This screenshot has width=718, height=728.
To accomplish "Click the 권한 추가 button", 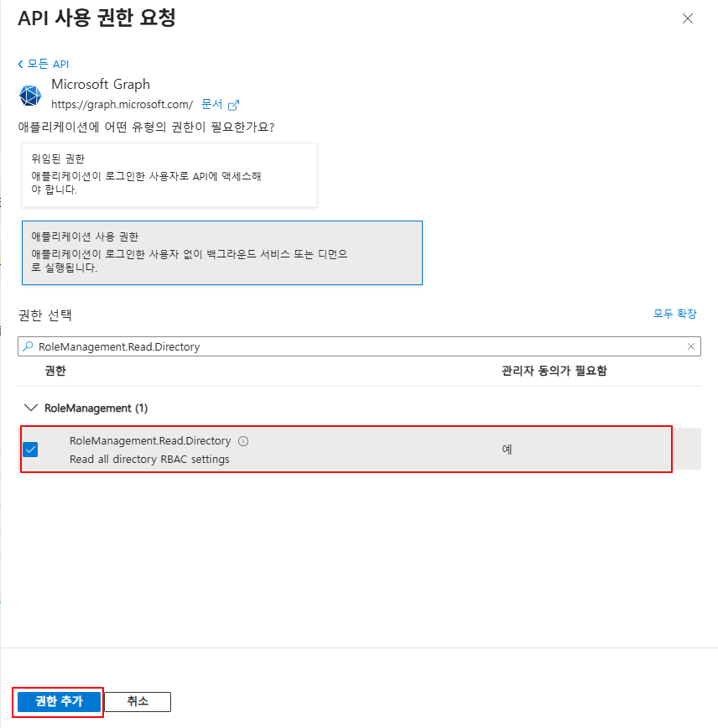I will point(59,701).
